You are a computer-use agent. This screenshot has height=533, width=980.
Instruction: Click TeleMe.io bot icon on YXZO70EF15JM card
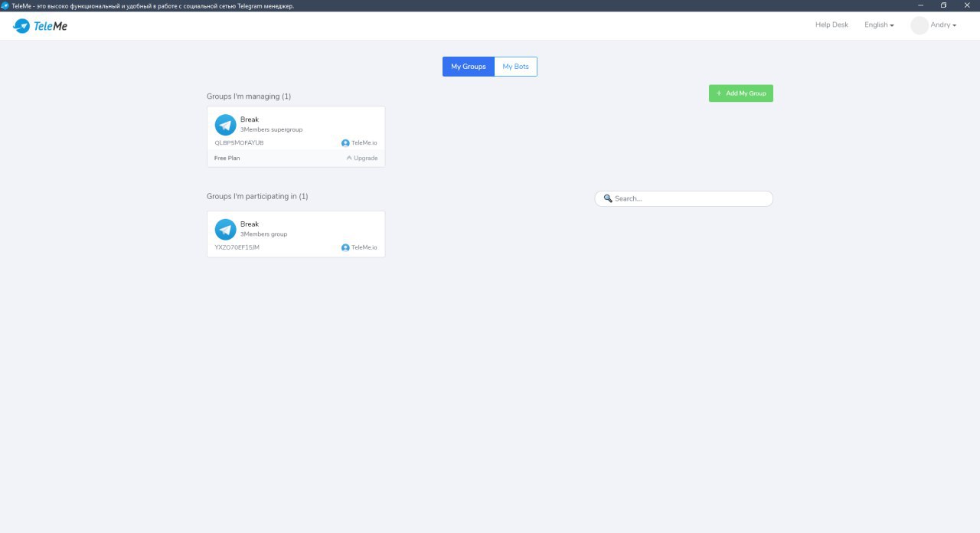345,247
